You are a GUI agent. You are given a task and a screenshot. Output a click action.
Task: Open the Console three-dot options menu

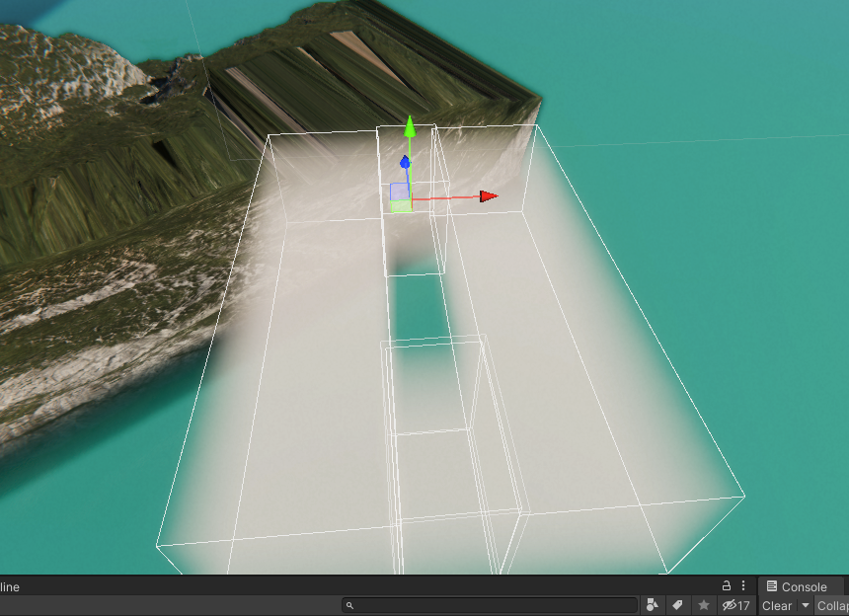pos(742,584)
